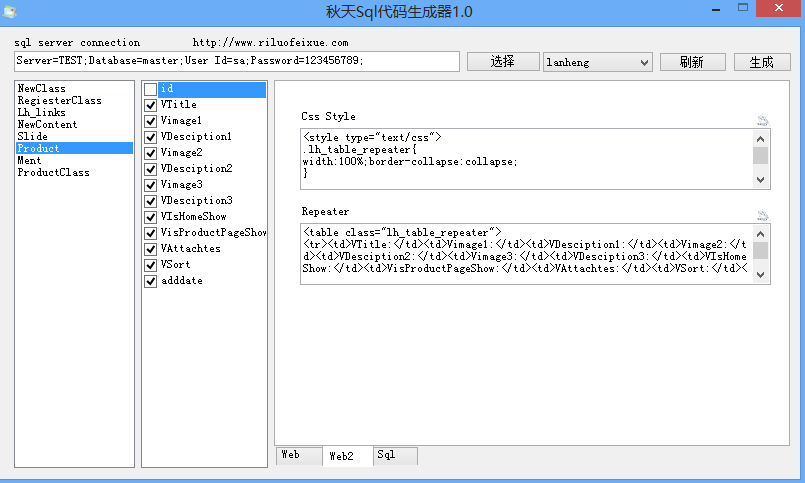
Task: Check the id field checkbox
Action: click(150, 89)
